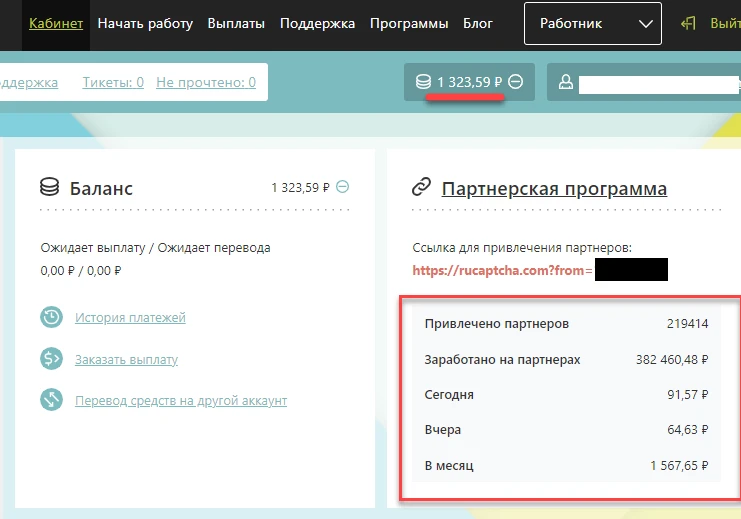The width and height of the screenshot is (741, 519).
Task: Click the user profile icon
Action: pyautogui.click(x=566, y=82)
